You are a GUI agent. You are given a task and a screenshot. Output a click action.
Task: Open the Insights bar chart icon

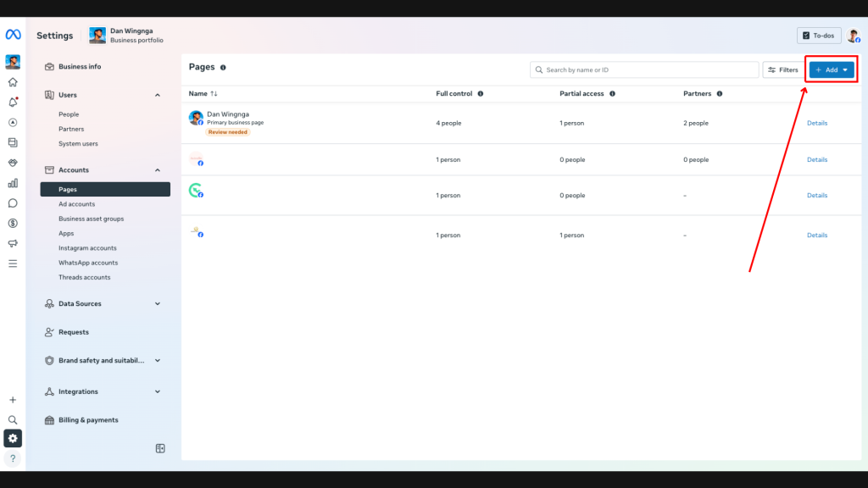click(x=13, y=183)
